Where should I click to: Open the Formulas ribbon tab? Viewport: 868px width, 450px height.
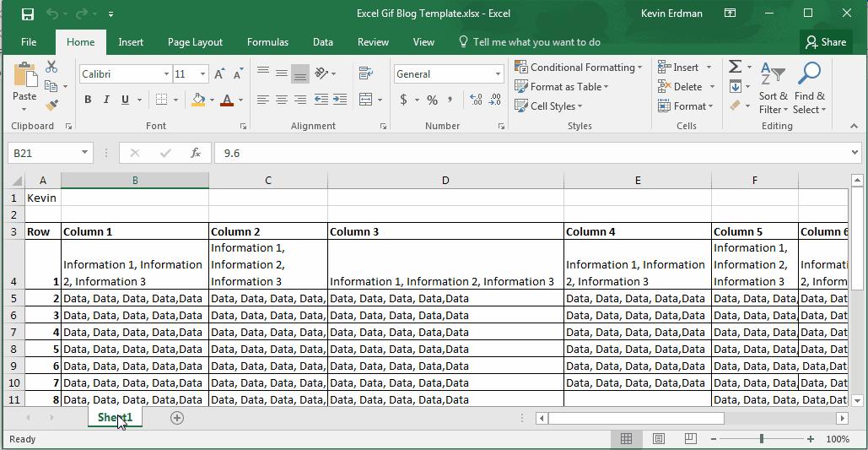coord(267,42)
